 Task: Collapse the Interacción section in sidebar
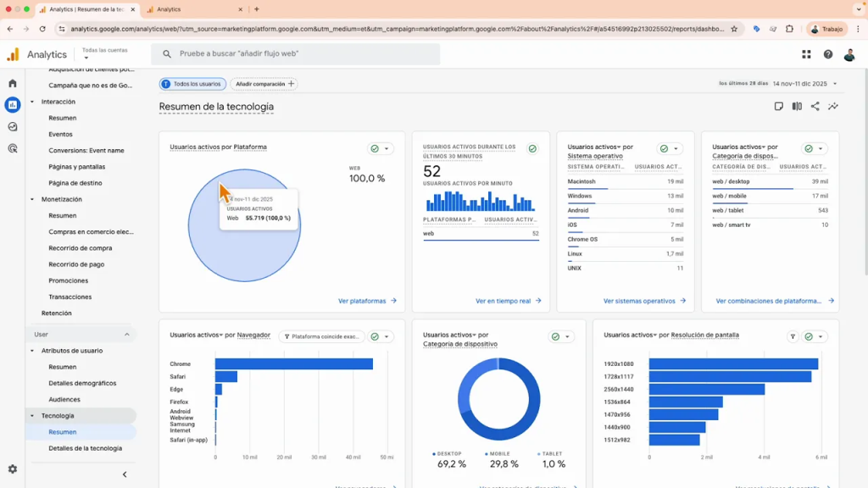32,102
